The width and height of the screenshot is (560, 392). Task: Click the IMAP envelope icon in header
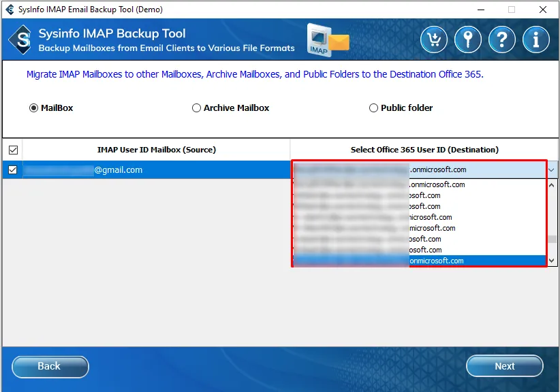(x=328, y=39)
